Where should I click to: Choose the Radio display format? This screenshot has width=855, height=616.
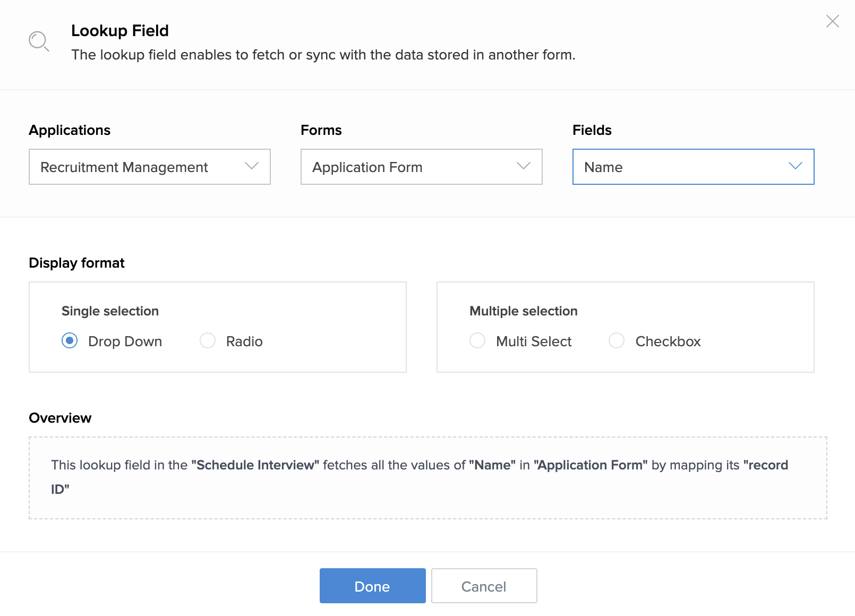(208, 340)
